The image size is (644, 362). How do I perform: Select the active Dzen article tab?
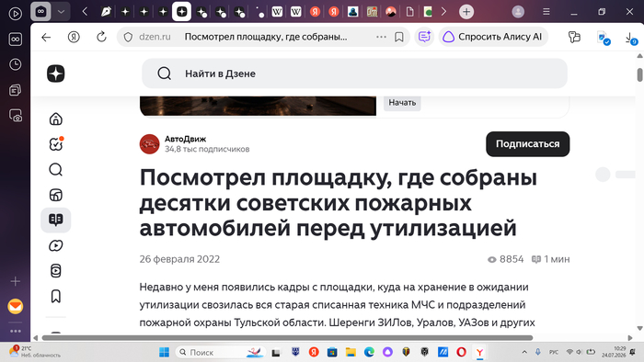(x=181, y=11)
